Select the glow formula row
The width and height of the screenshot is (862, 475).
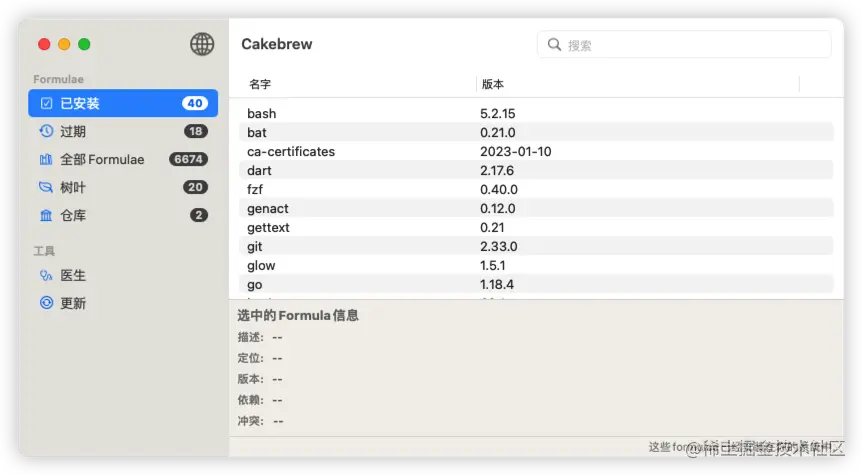(536, 265)
